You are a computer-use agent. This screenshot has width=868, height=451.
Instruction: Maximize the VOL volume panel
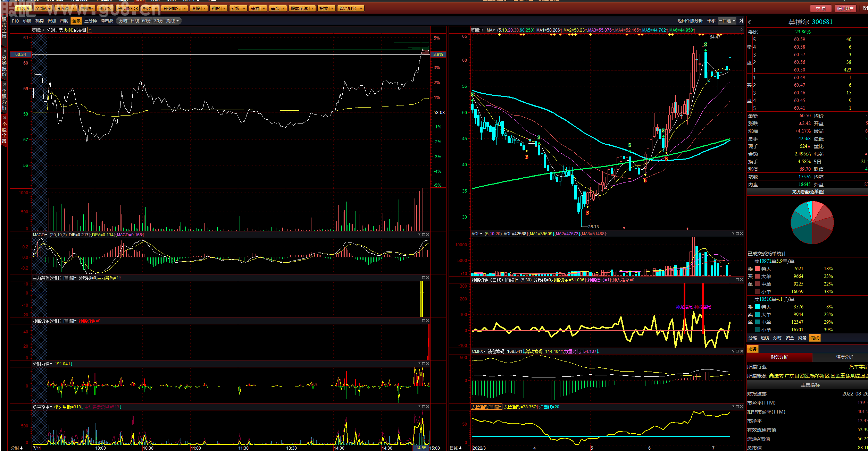coord(737,234)
